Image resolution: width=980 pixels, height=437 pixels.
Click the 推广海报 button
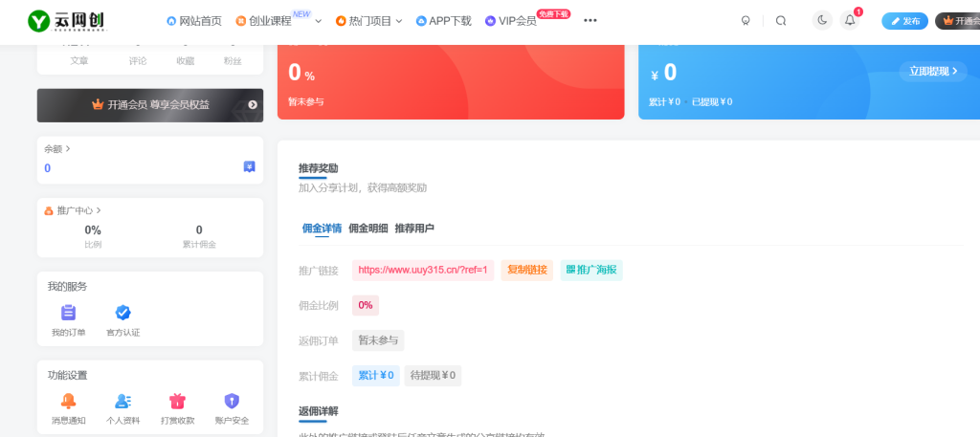[591, 271]
